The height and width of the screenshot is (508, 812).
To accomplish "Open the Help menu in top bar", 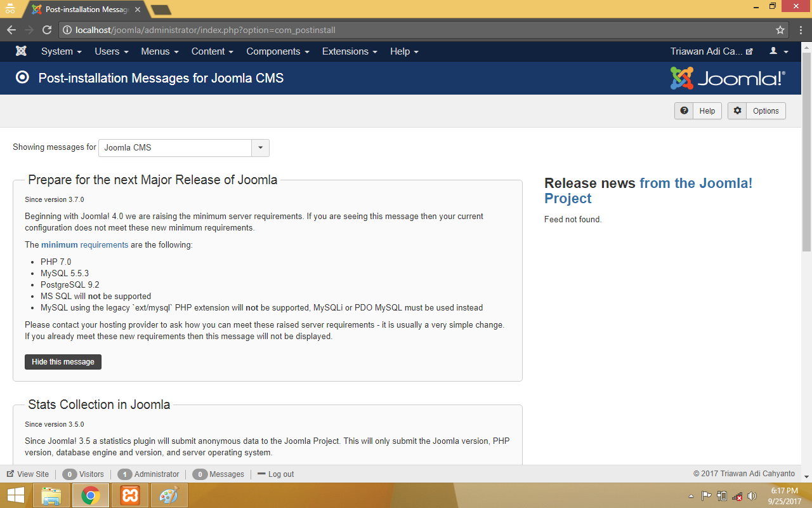I will click(x=404, y=51).
